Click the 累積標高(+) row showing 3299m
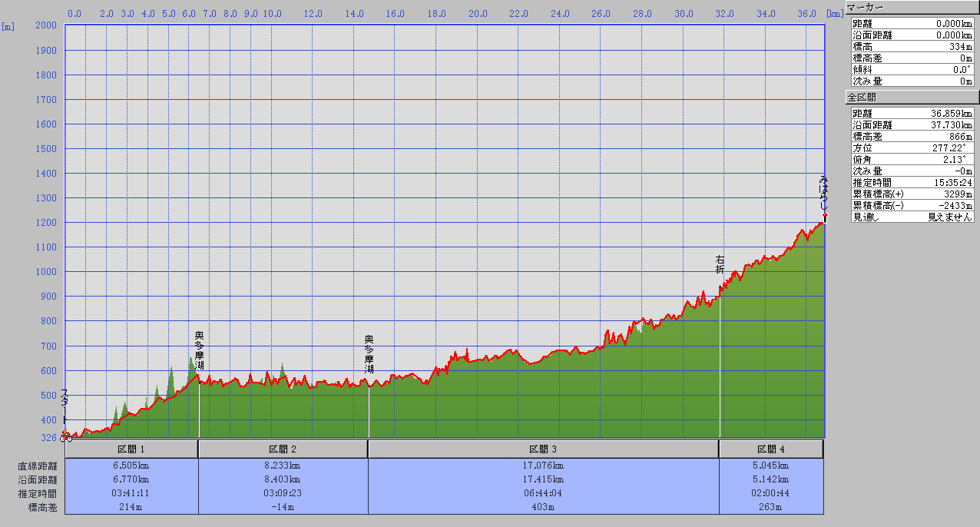Viewport: 980px width, 527px height. click(912, 194)
